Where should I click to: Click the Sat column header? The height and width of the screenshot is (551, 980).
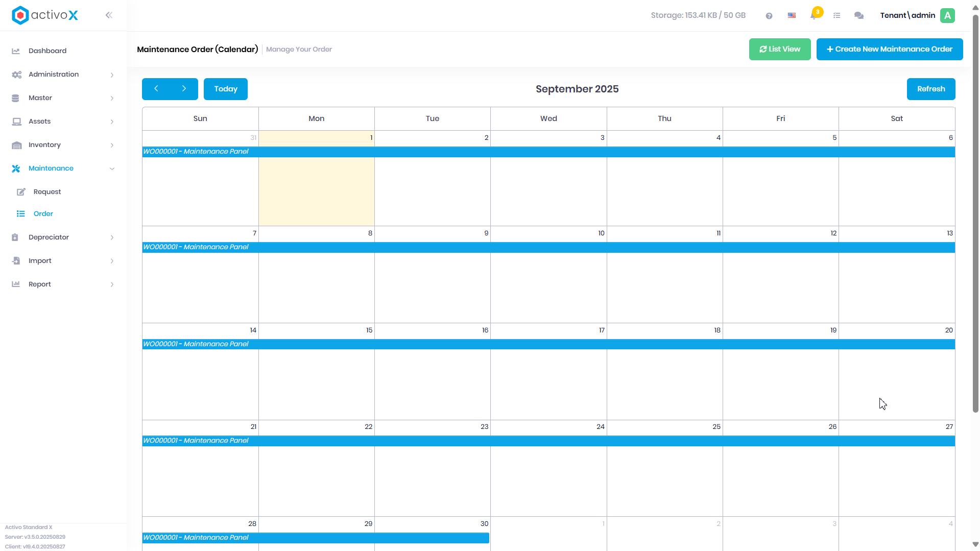pyautogui.click(x=897, y=118)
